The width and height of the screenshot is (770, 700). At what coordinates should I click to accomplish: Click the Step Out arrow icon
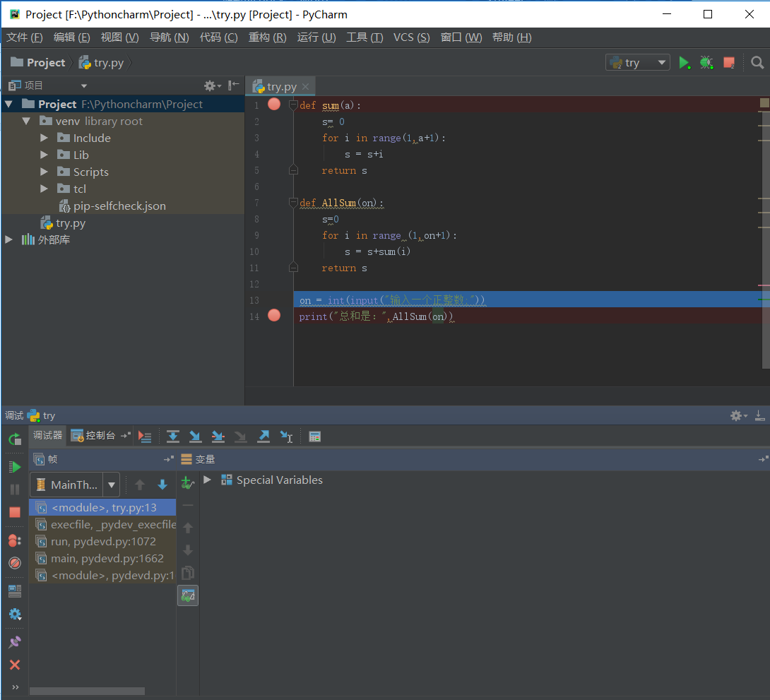click(x=263, y=437)
